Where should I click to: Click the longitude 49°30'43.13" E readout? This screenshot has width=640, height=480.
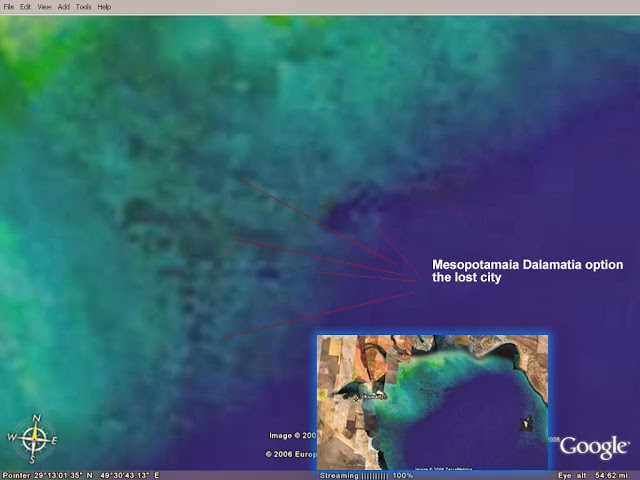pyautogui.click(x=130, y=476)
